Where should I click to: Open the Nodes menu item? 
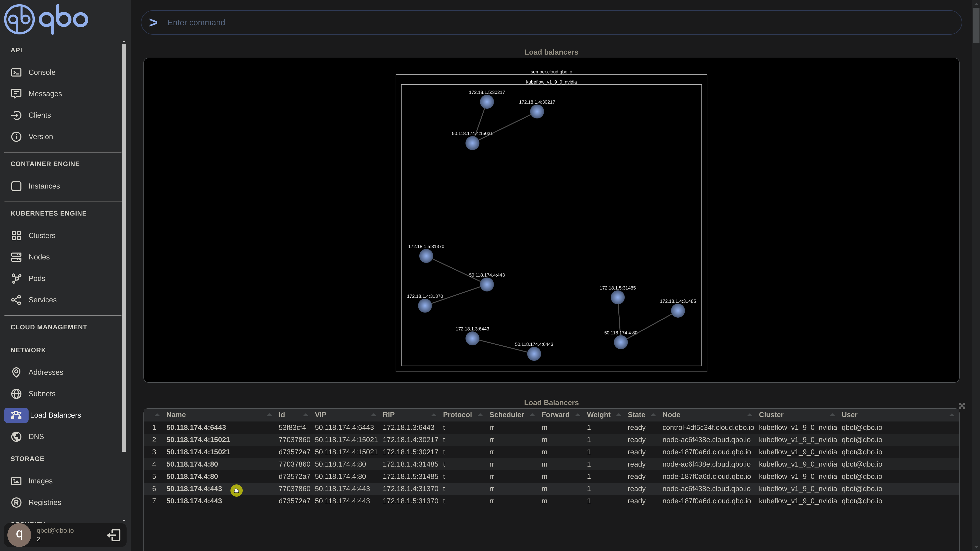[39, 257]
